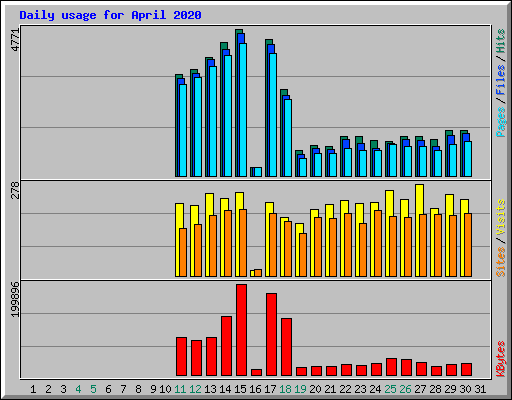
Task: Click the yellow 'Visits' legend label
Action: [501, 217]
